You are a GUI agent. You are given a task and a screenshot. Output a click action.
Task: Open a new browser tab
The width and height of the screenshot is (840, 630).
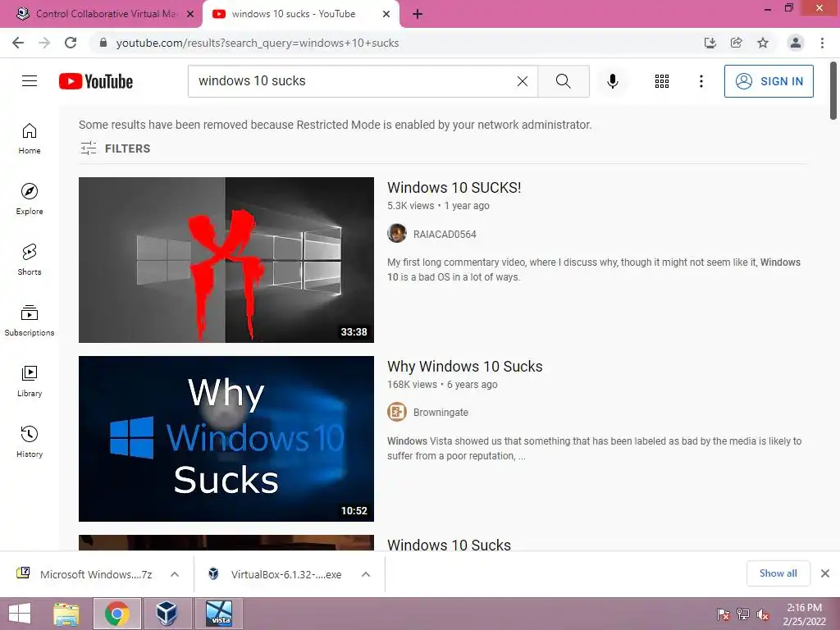click(x=418, y=15)
